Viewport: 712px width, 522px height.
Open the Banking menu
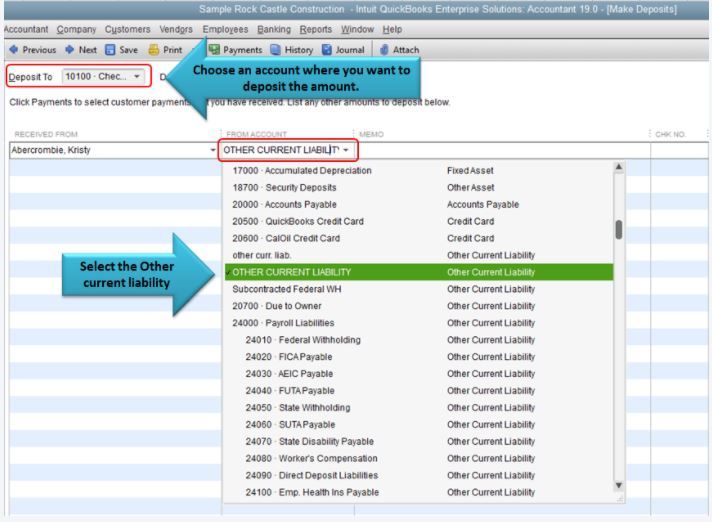[x=274, y=30]
